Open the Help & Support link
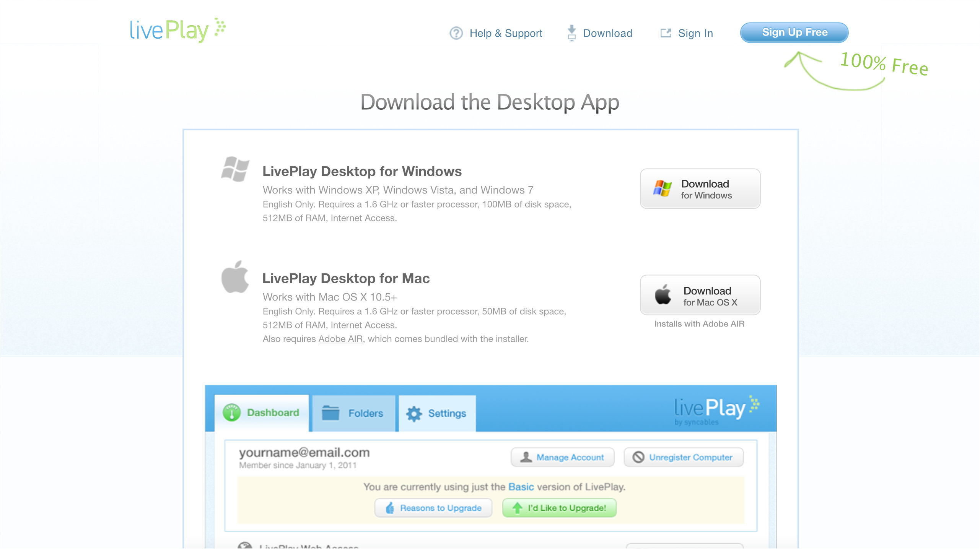 506,33
